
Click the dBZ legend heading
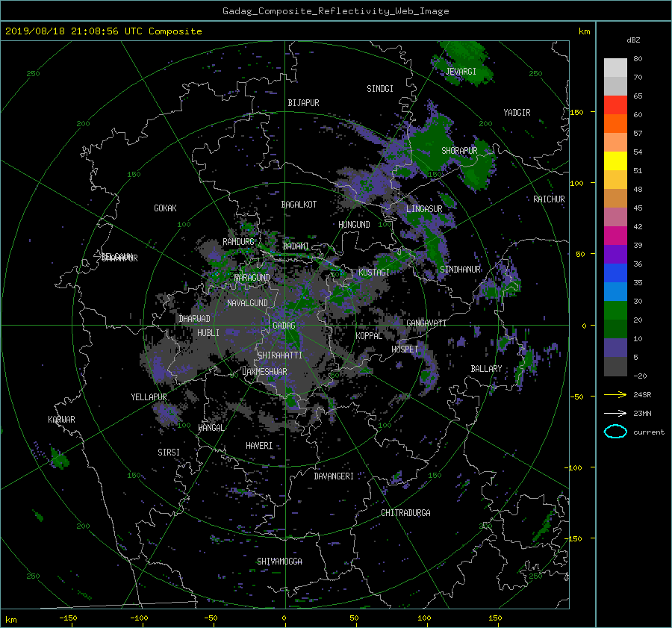(x=633, y=40)
